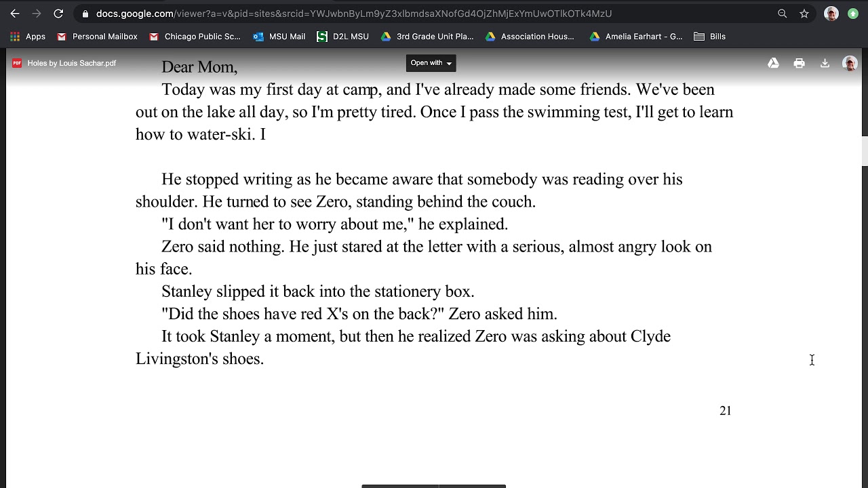Open the Apps bookmark shortcut
Image resolution: width=868 pixels, height=488 pixels.
click(x=28, y=37)
